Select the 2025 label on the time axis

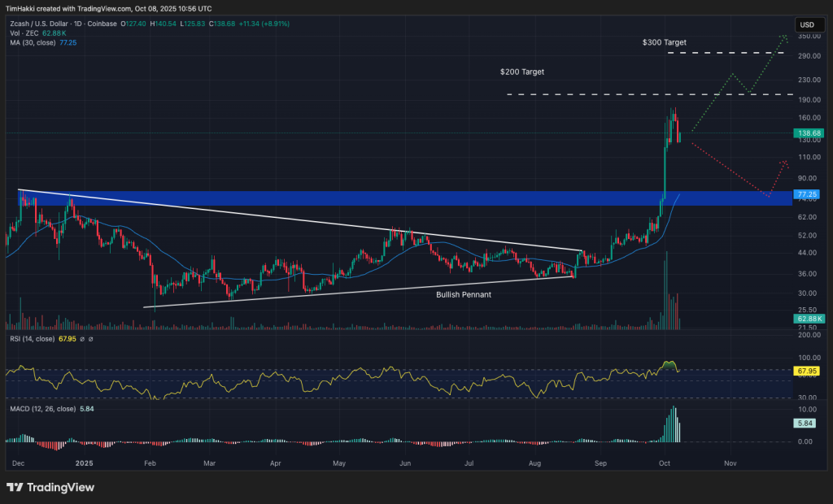tap(84, 463)
